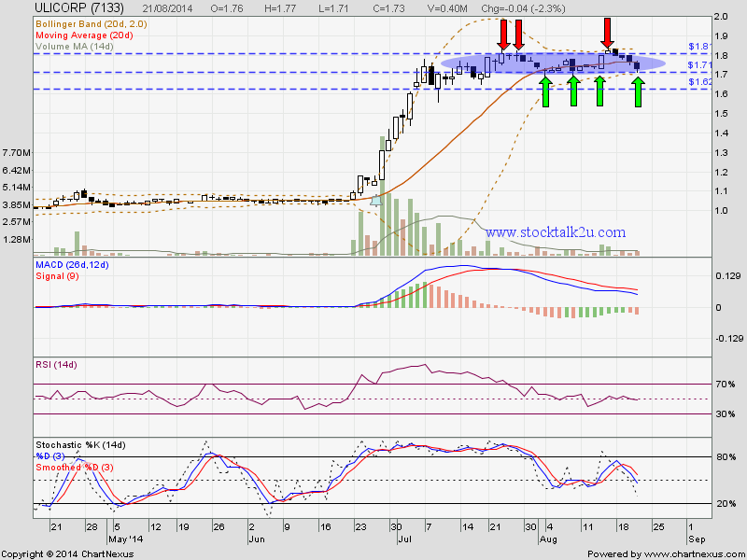The width and height of the screenshot is (747, 560).
Task: Click the RSI (14d) indicator label
Action: [x=56, y=365]
